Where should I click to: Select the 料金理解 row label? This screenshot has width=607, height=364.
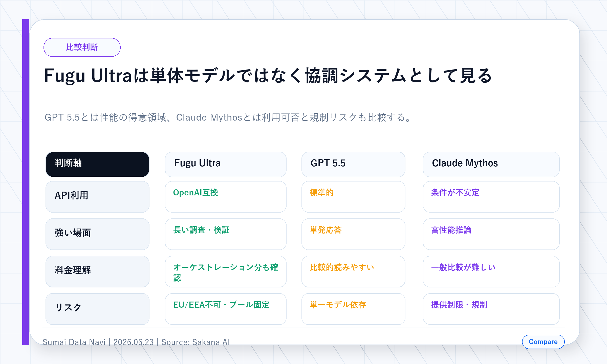[97, 271]
